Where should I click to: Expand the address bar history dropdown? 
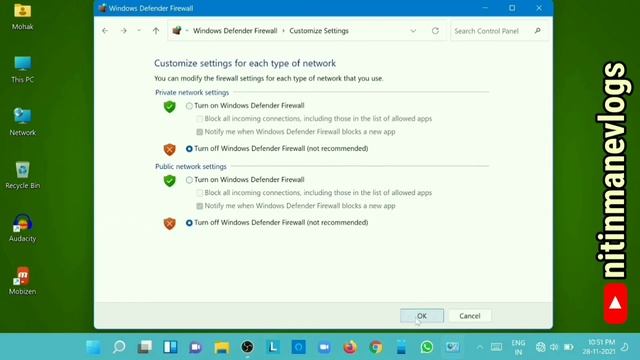point(413,31)
